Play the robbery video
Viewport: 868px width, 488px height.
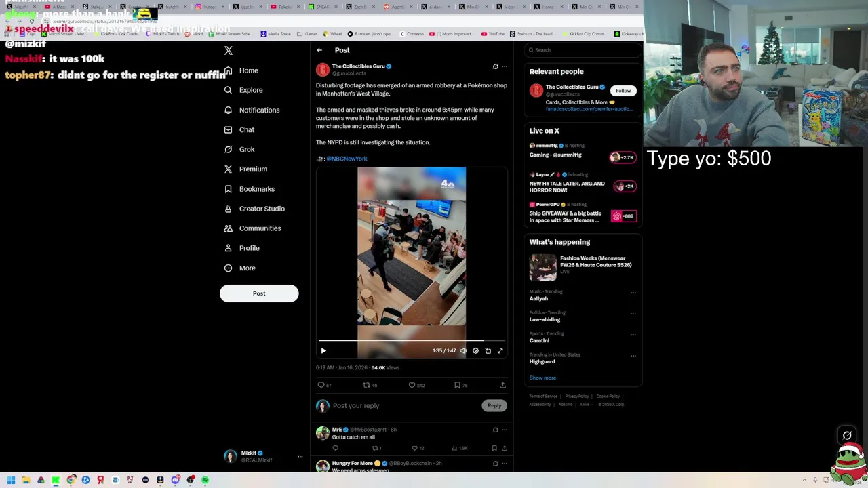(323, 351)
